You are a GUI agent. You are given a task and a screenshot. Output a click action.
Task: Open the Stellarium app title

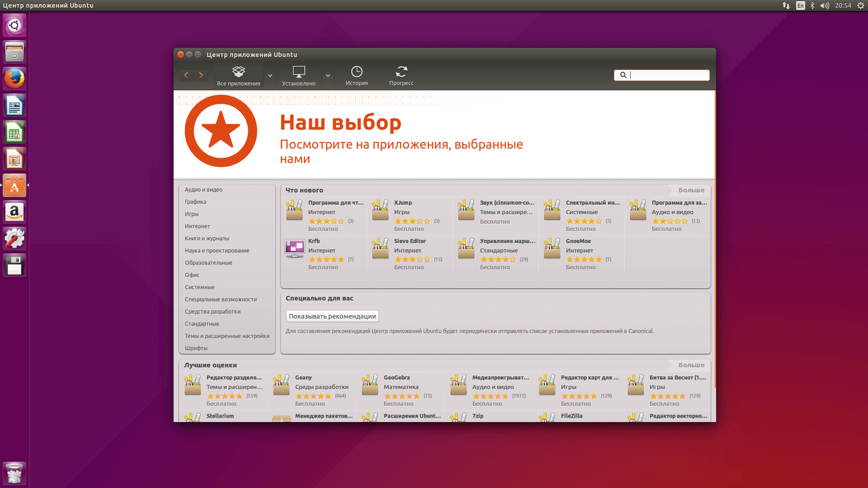coord(220,416)
